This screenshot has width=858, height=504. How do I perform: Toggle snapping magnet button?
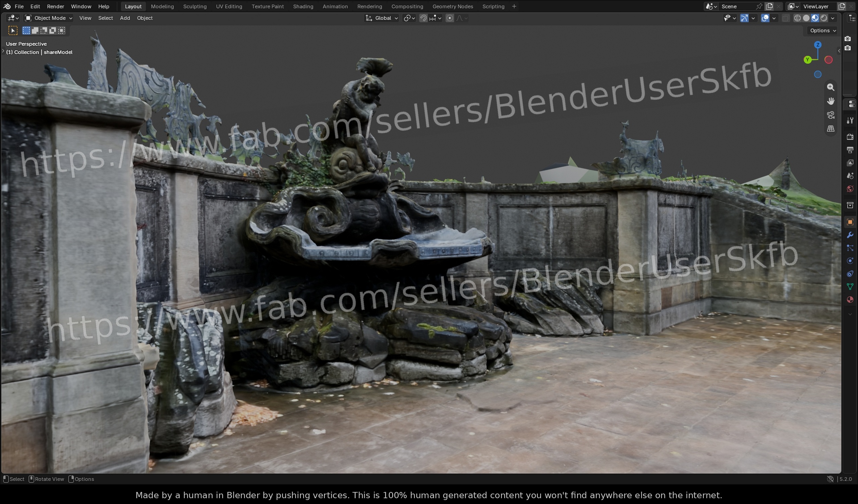423,18
